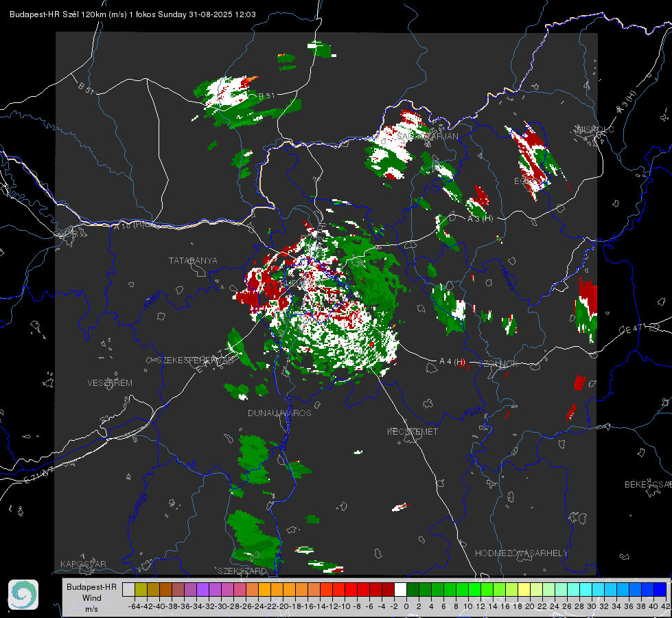Screen dimensions: 672x618
Task: Click the TATABÁNYA city label
Action: pyautogui.click(x=193, y=260)
